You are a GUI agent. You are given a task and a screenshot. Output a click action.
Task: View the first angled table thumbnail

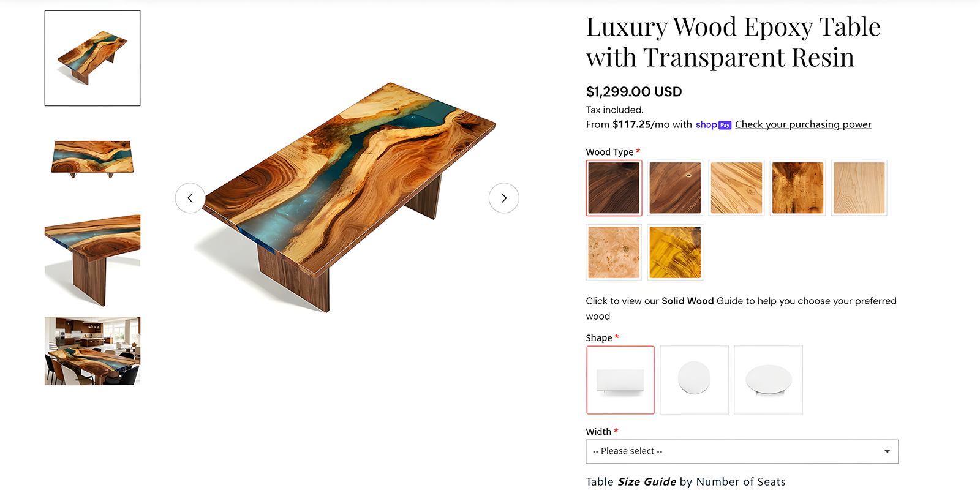(92, 58)
